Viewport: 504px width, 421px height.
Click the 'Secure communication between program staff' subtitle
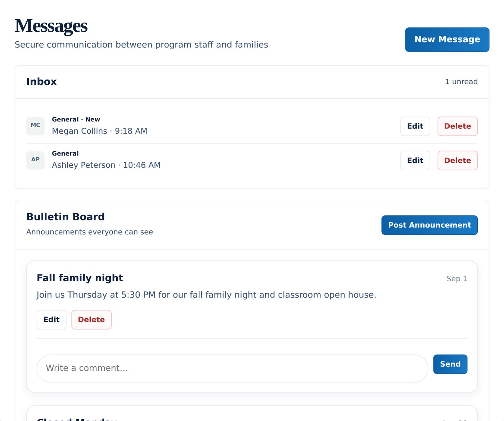click(x=141, y=45)
